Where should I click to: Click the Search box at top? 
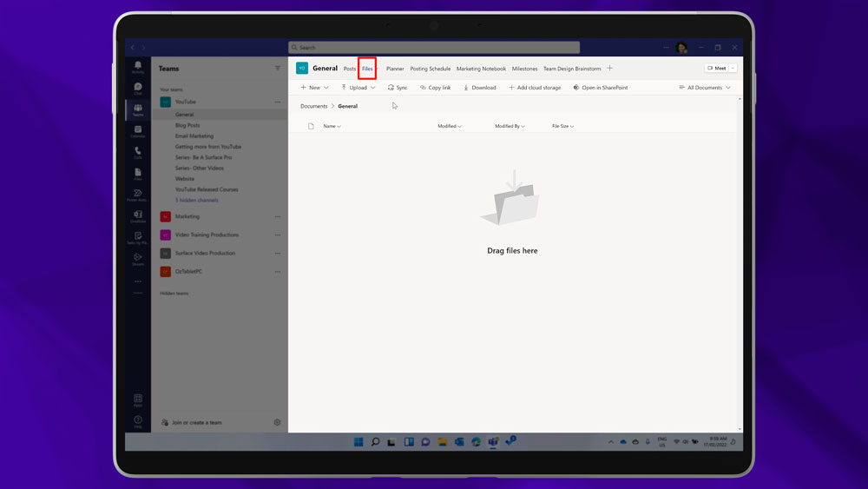pyautogui.click(x=434, y=48)
